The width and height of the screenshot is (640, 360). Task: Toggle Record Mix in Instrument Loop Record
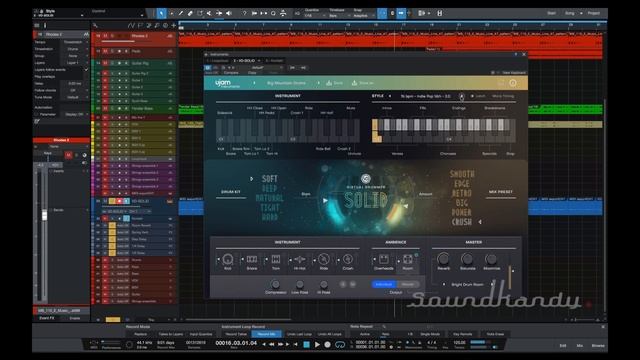[267, 334]
